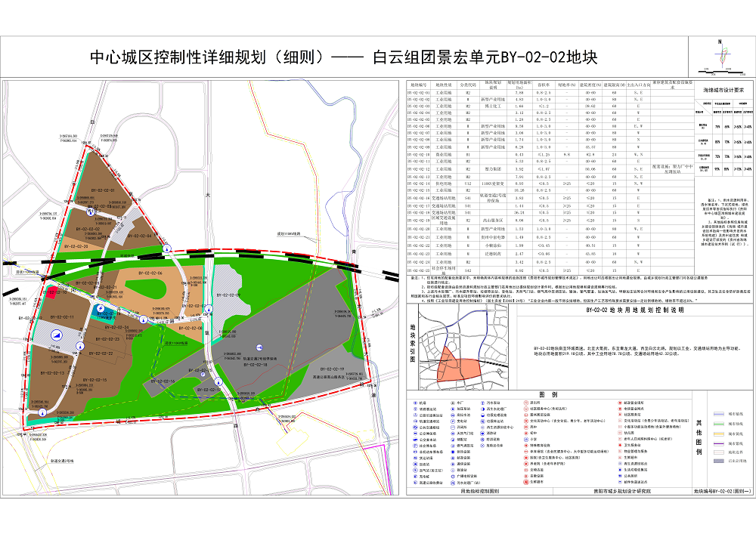Select the 公交首末站 legend icon

coord(415,440)
